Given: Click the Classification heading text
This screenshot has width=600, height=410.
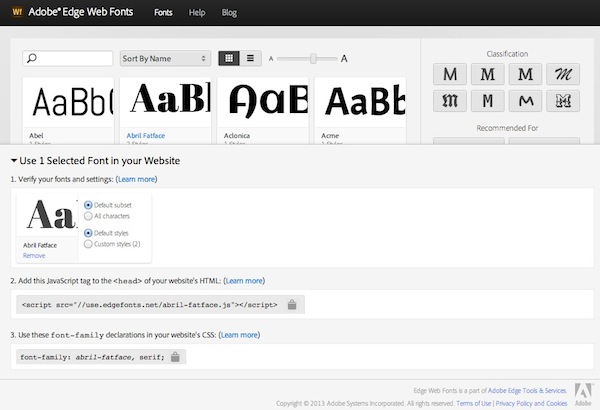Looking at the screenshot, I should click(507, 54).
